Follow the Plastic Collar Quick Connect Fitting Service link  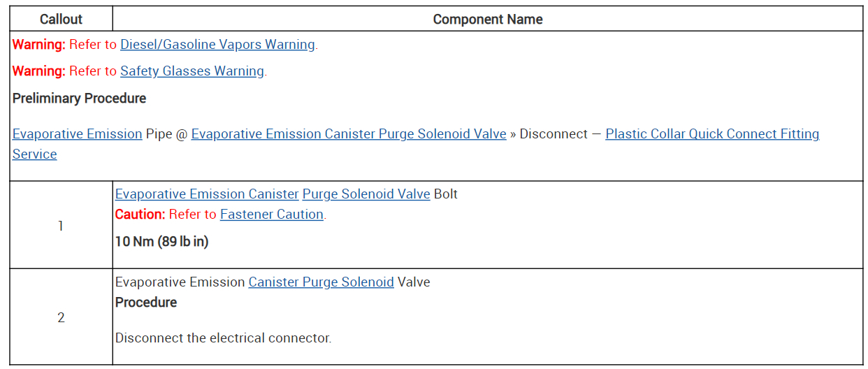pos(711,134)
